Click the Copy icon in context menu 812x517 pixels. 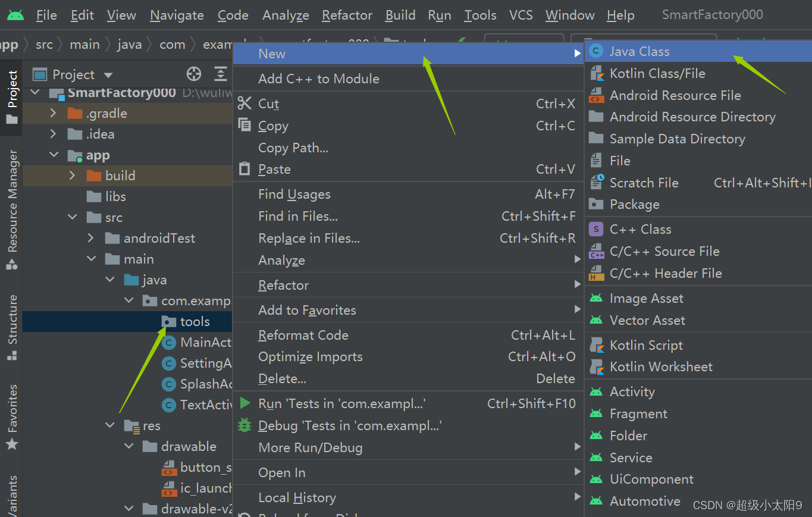click(x=244, y=125)
